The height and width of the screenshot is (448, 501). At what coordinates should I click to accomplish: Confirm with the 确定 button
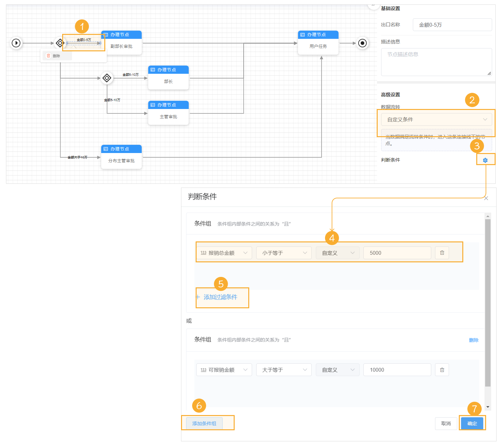pos(472,423)
